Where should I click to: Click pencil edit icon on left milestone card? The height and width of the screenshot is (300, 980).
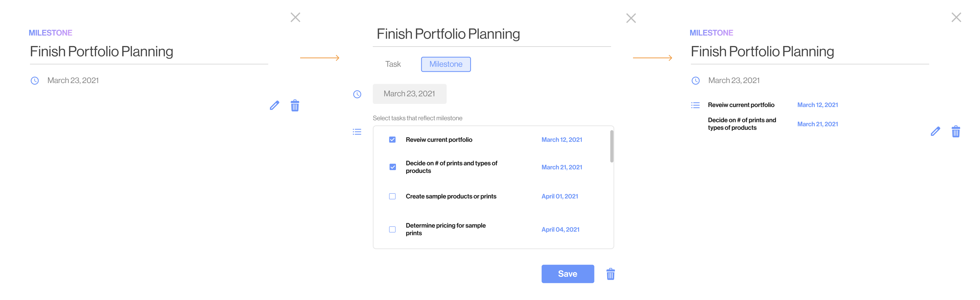274,105
